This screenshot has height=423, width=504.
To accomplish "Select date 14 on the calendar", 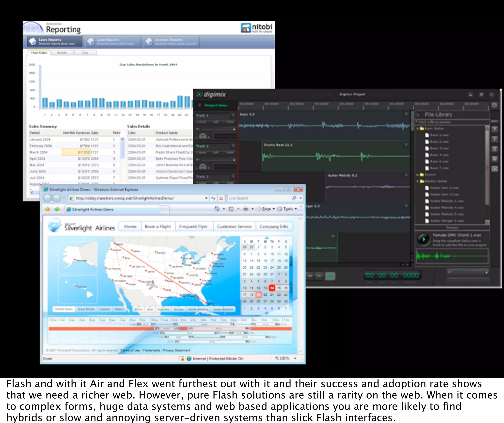I will (x=272, y=288).
